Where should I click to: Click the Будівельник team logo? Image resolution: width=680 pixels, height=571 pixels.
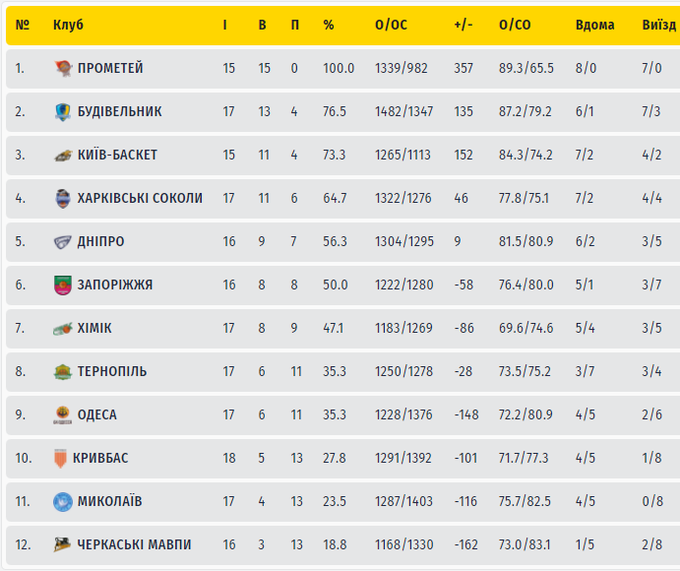(62, 112)
